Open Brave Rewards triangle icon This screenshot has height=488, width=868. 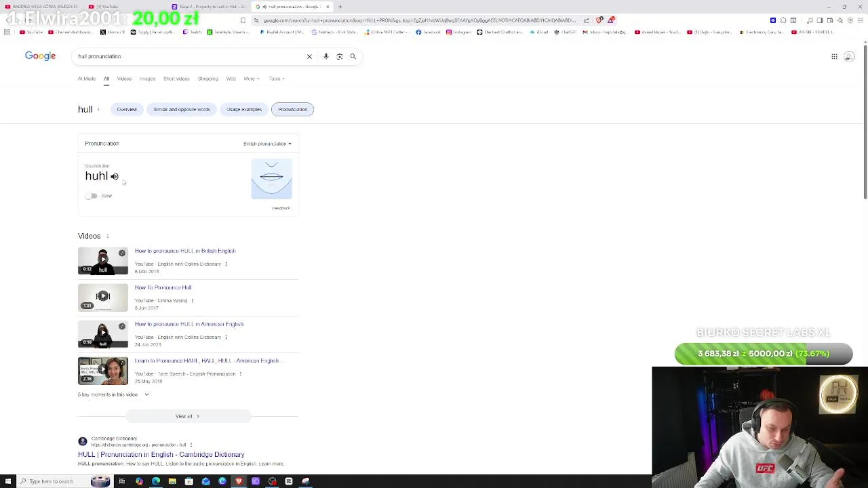click(x=611, y=20)
